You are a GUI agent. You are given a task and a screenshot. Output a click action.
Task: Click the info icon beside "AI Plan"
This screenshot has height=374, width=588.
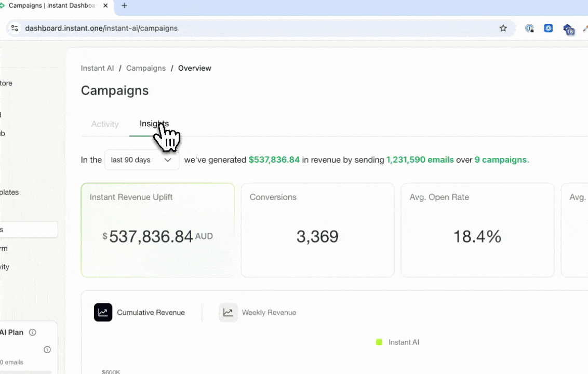(x=32, y=332)
